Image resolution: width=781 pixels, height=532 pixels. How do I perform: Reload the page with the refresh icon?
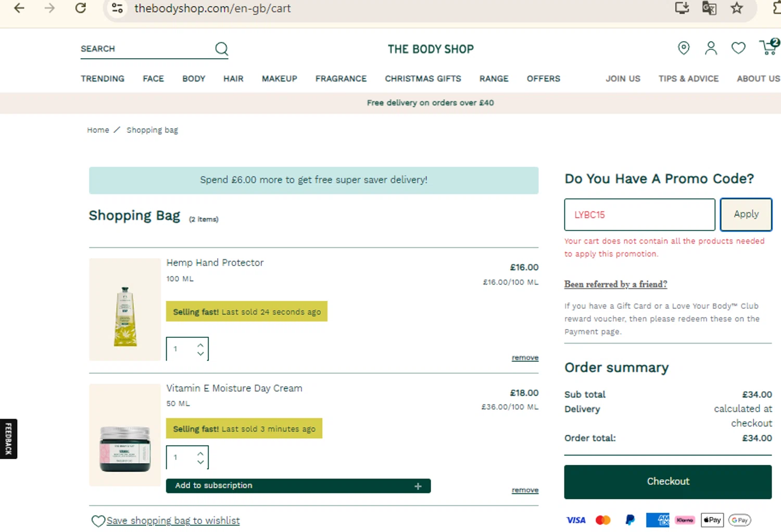pos(80,8)
